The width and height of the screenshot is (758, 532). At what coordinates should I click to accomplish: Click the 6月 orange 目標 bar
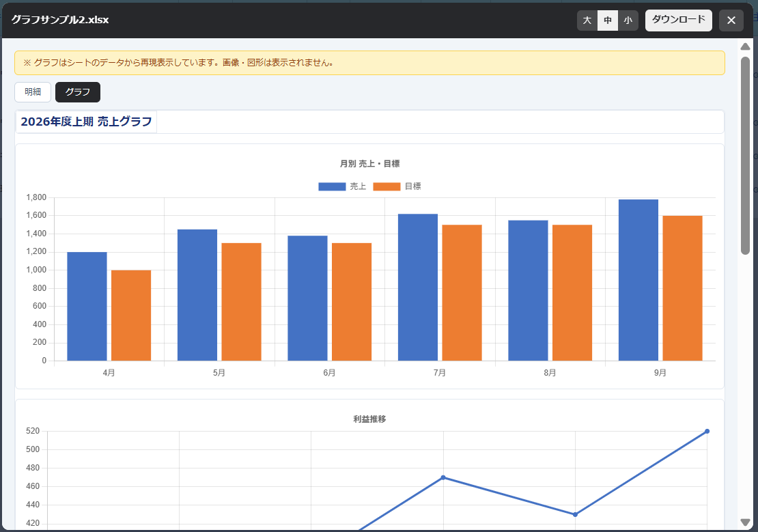(x=352, y=302)
